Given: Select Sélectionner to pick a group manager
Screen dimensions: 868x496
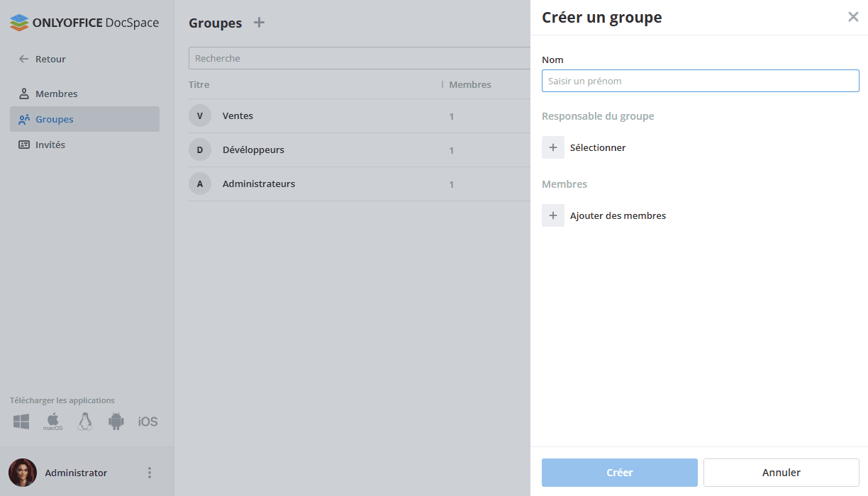Looking at the screenshot, I should click(x=597, y=147).
